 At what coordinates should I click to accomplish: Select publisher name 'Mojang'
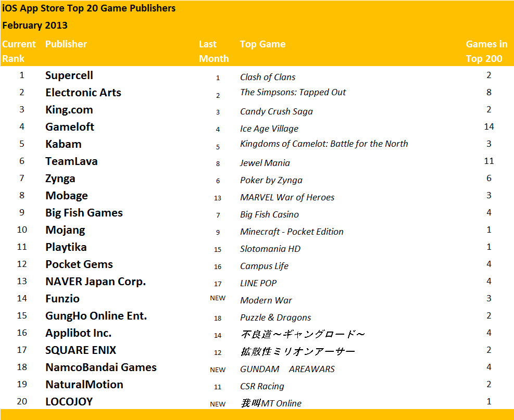65,230
